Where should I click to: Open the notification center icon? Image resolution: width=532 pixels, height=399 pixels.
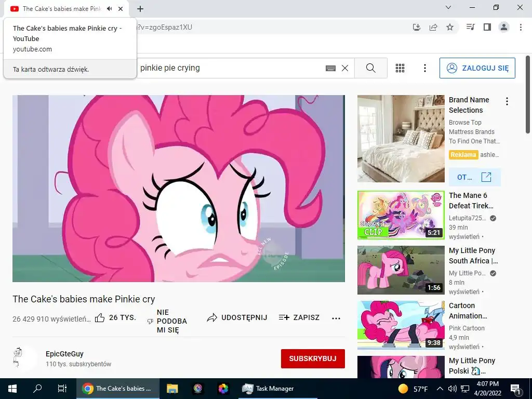tap(515, 389)
